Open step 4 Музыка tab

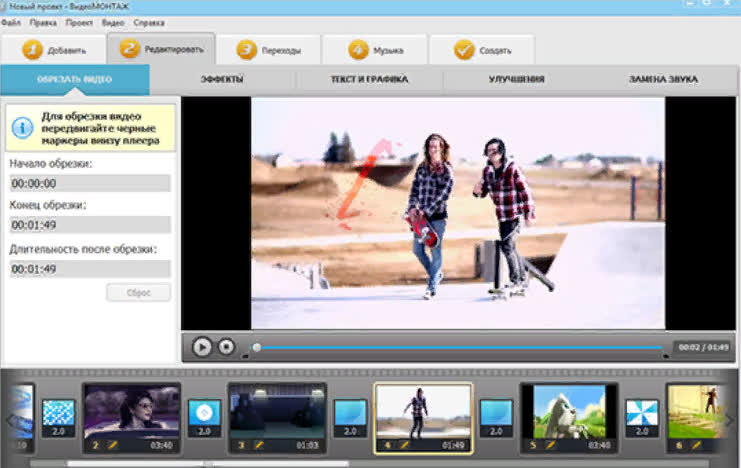coord(375,50)
